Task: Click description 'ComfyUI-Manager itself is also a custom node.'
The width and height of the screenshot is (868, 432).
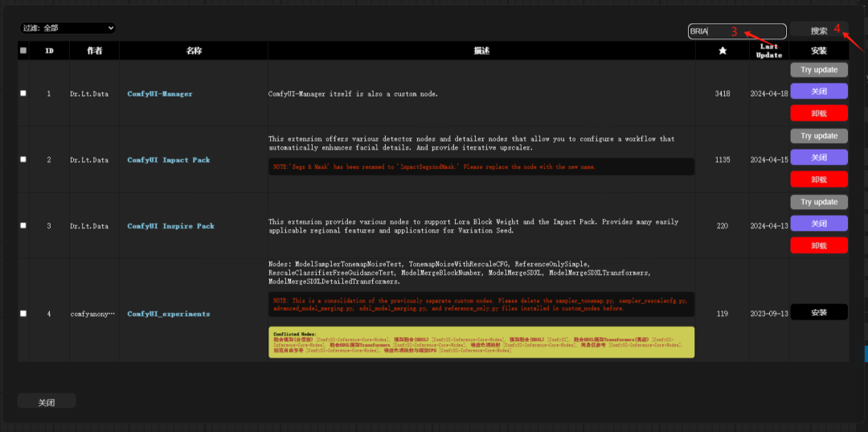Action: 353,93
